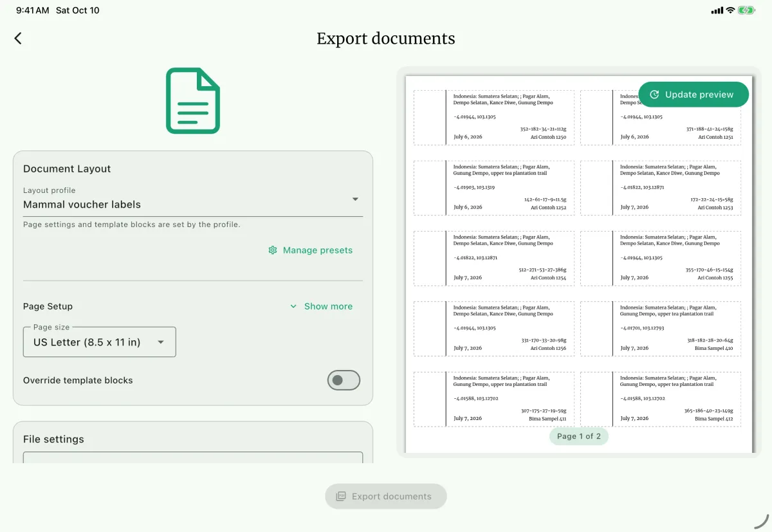Select the label for Ari Contoh 1253
This screenshot has width=772, height=532.
[x=661, y=188]
